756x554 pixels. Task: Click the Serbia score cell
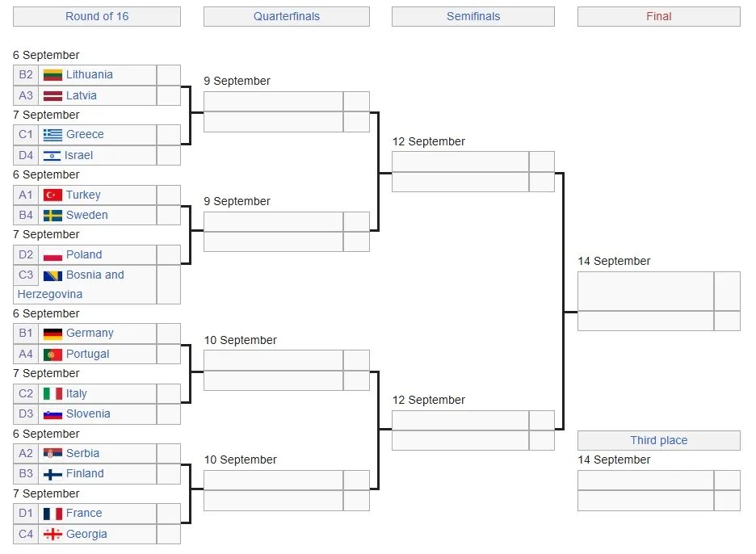click(x=169, y=454)
